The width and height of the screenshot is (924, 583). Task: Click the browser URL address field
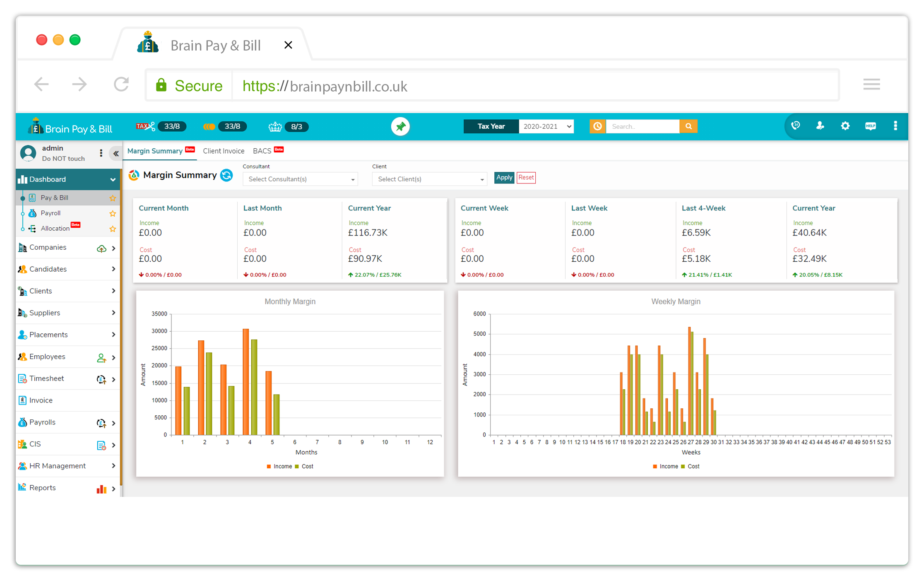pyautogui.click(x=536, y=86)
